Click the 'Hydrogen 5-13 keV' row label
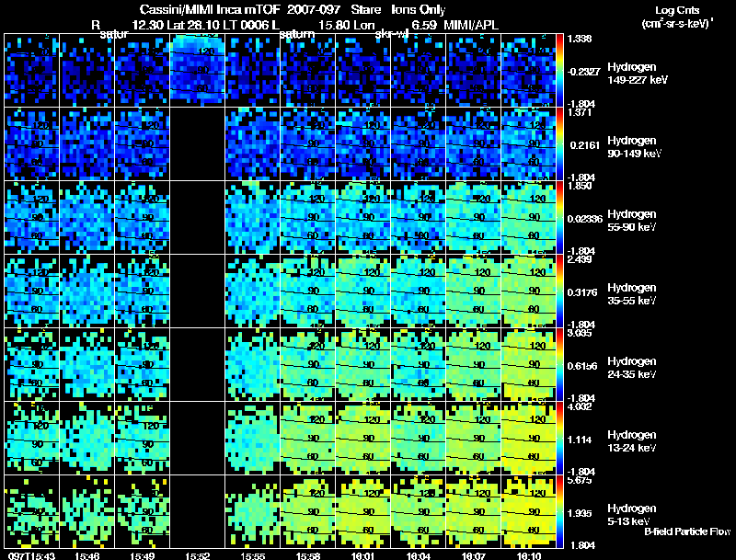Viewport: 736px width, 560px height. coord(632,515)
